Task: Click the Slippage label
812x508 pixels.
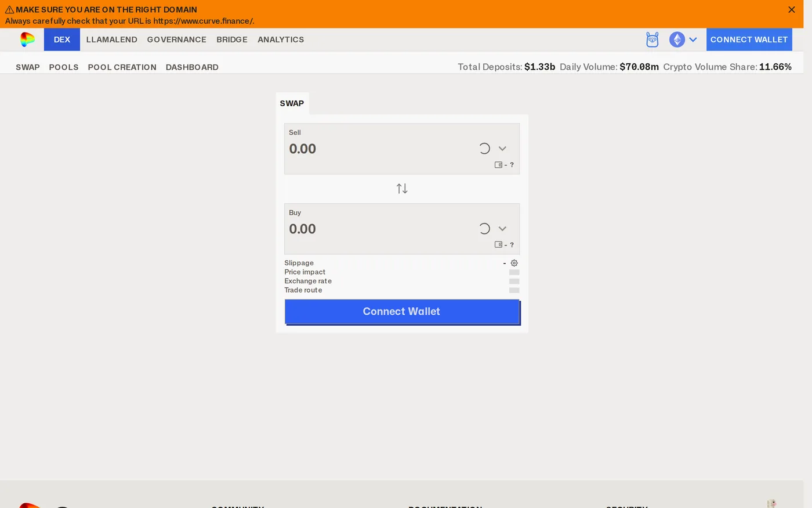Action: point(299,263)
